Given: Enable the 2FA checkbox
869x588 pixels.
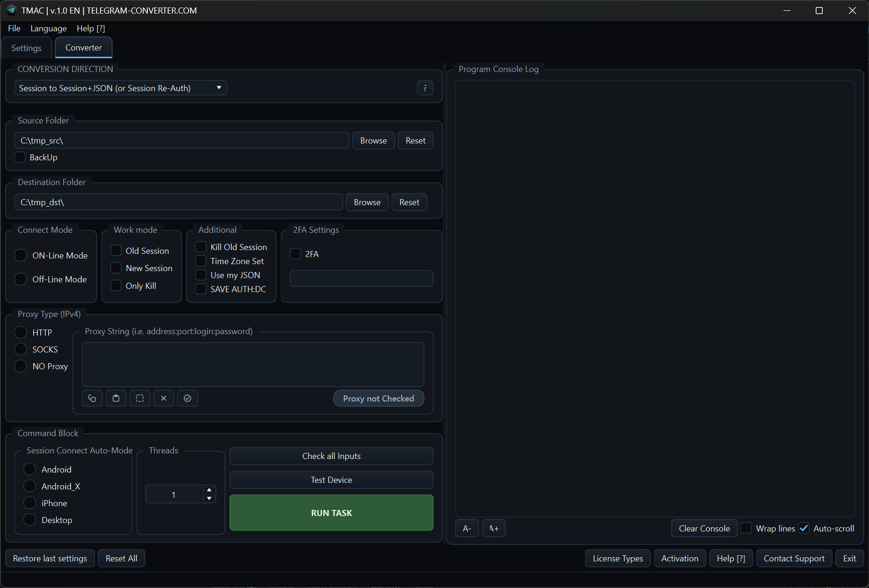Looking at the screenshot, I should [x=295, y=254].
